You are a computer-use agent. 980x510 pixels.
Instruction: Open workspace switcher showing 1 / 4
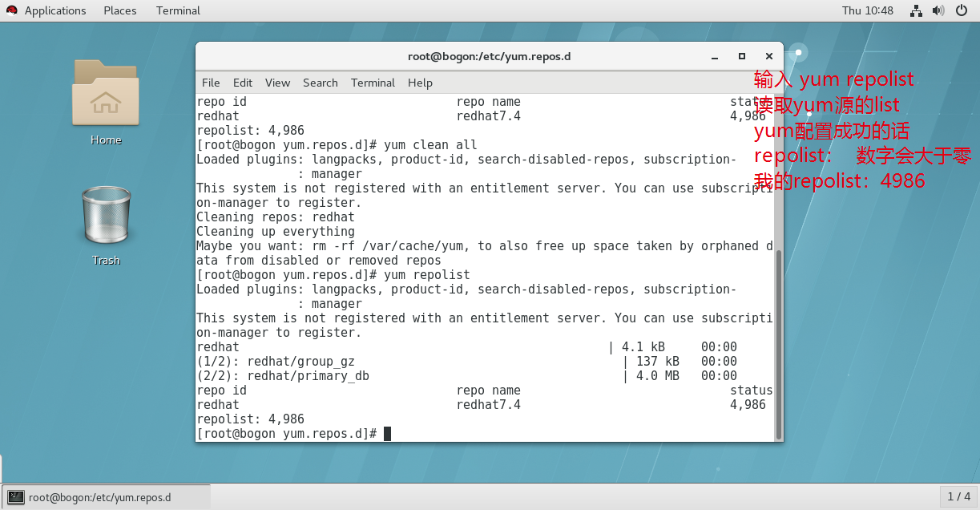(958, 496)
